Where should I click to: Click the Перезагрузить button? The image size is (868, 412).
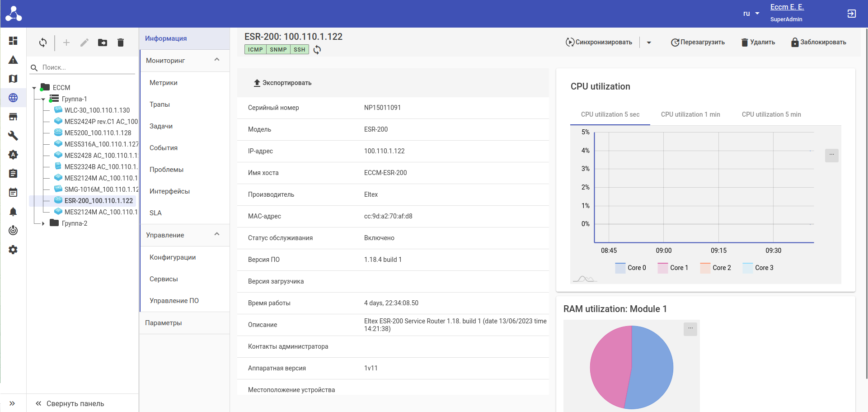(x=698, y=42)
